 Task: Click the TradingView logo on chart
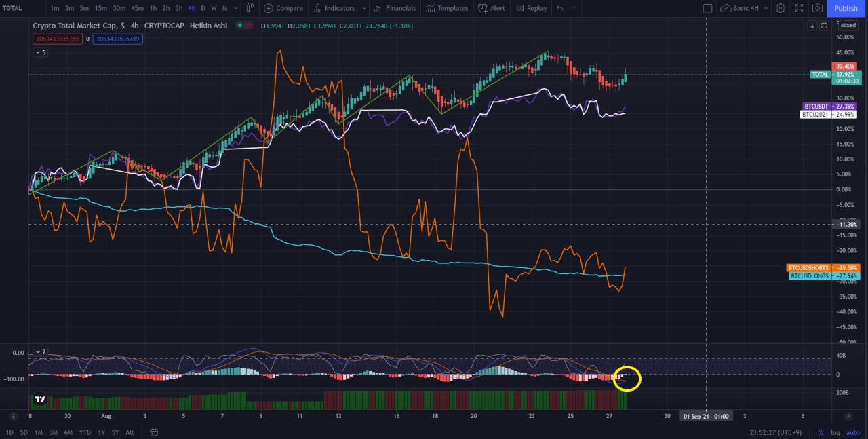click(40, 400)
